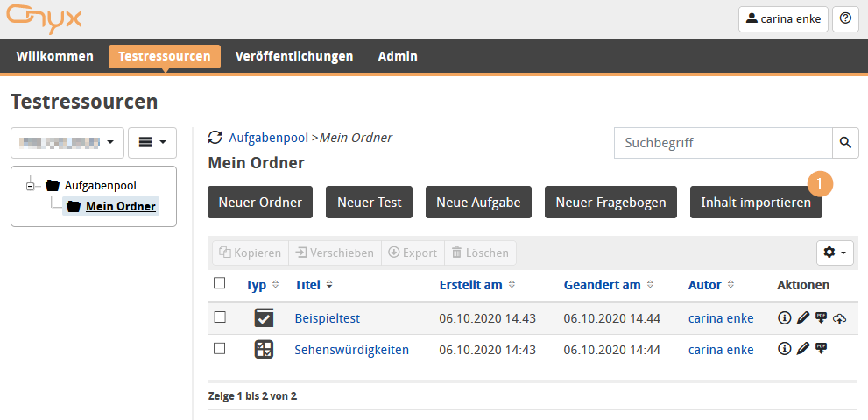Click the Neuer Ordner button
This screenshot has height=420, width=868.
click(260, 203)
